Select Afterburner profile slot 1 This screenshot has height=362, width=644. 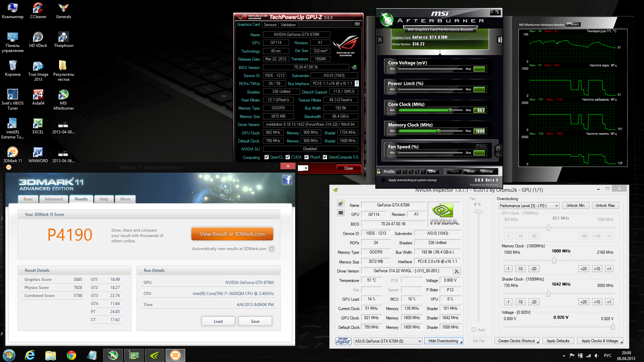coord(398,172)
